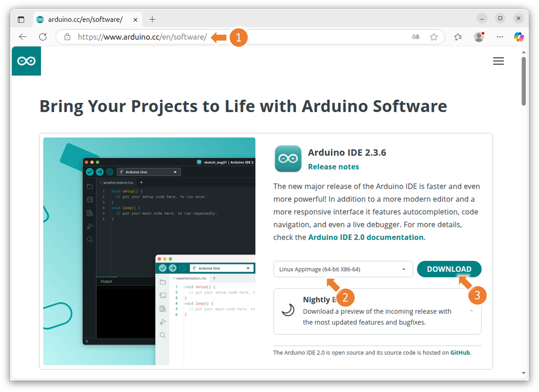The width and height of the screenshot is (539, 392).
Task: Open the browser profile avatar
Action: pyautogui.click(x=479, y=37)
